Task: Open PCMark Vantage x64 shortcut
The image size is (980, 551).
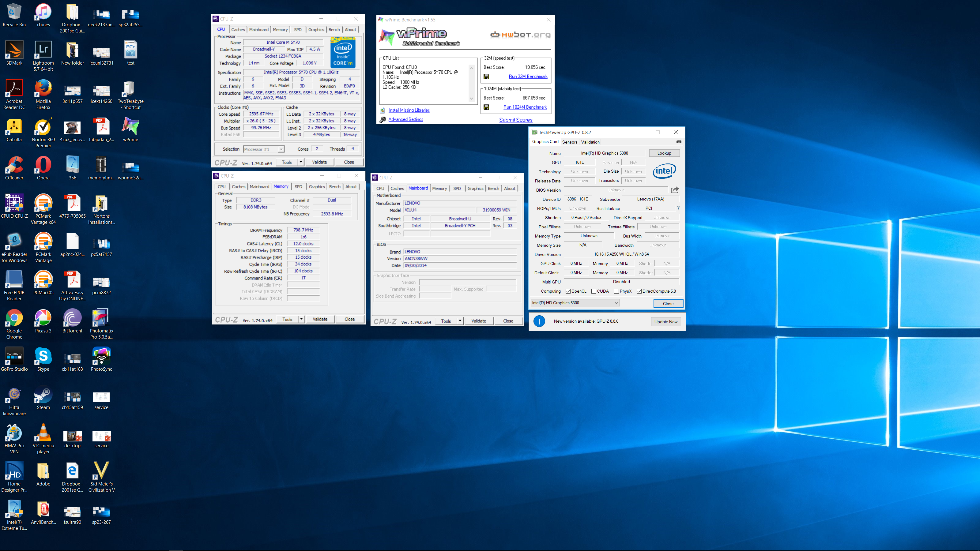Action: tap(43, 209)
